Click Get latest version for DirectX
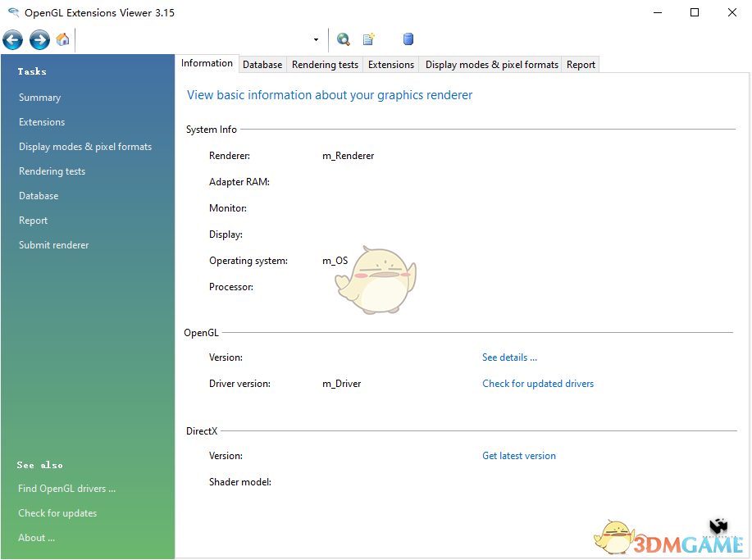 [518, 455]
